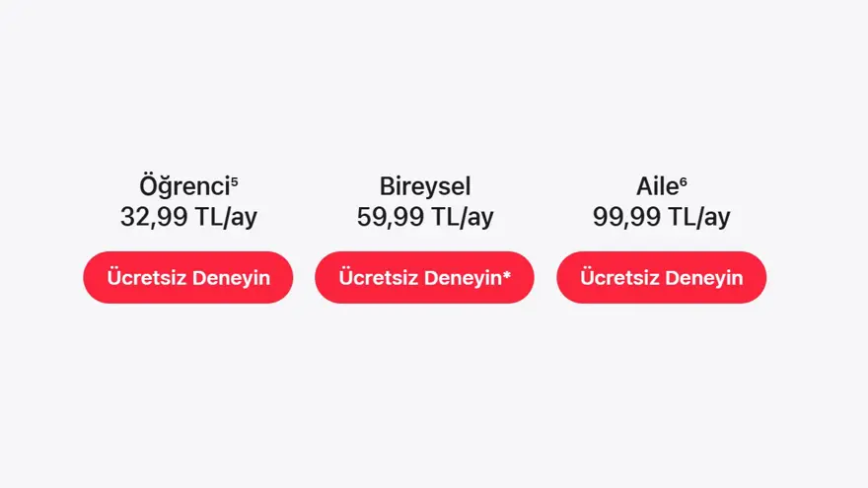Viewport: 868px width, 488px height.
Task: Click the superscript 5 footnote marker
Action: pos(235,180)
